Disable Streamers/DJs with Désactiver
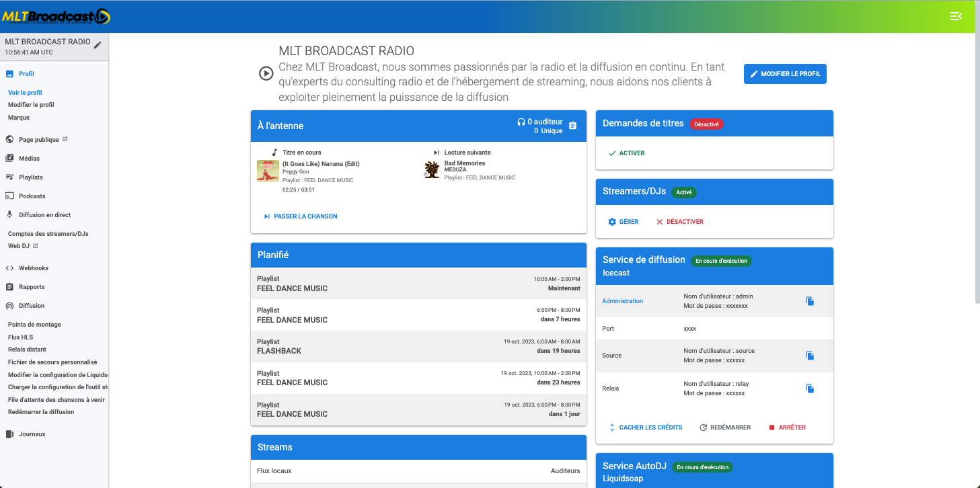980x488 pixels. pyautogui.click(x=679, y=222)
